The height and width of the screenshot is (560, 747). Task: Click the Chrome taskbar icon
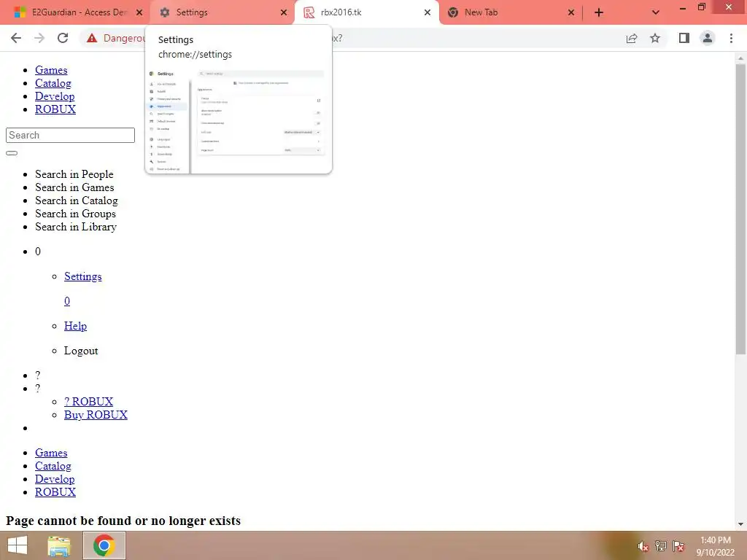[104, 545]
